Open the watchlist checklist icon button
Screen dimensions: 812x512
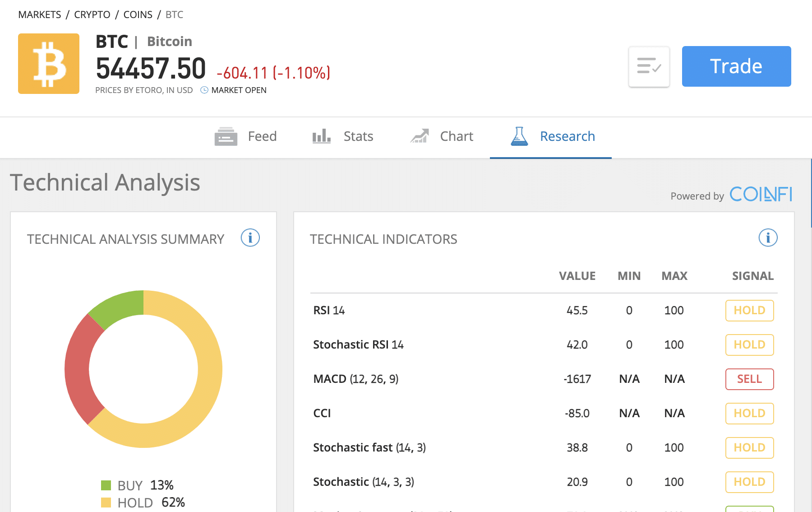(x=649, y=66)
